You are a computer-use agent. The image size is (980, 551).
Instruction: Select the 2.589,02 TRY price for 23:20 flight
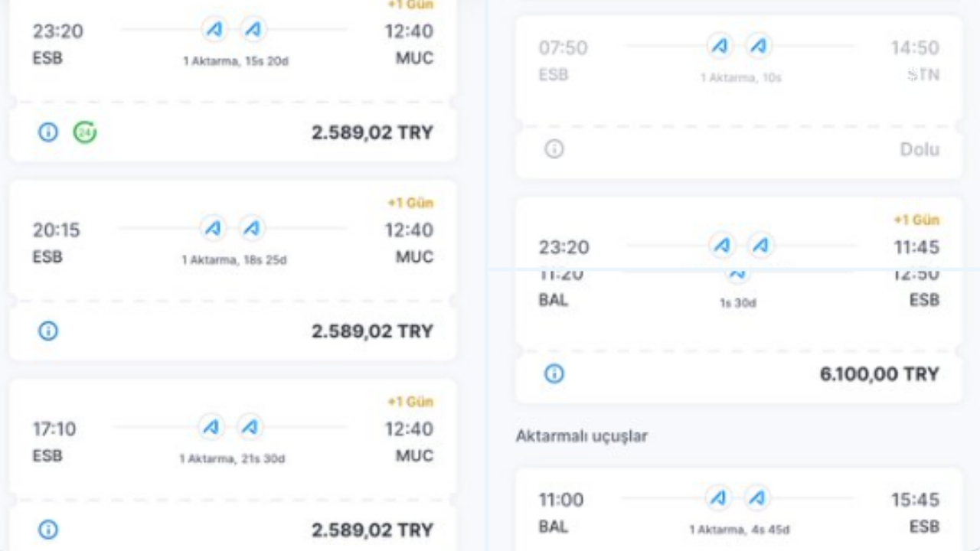[x=372, y=133]
